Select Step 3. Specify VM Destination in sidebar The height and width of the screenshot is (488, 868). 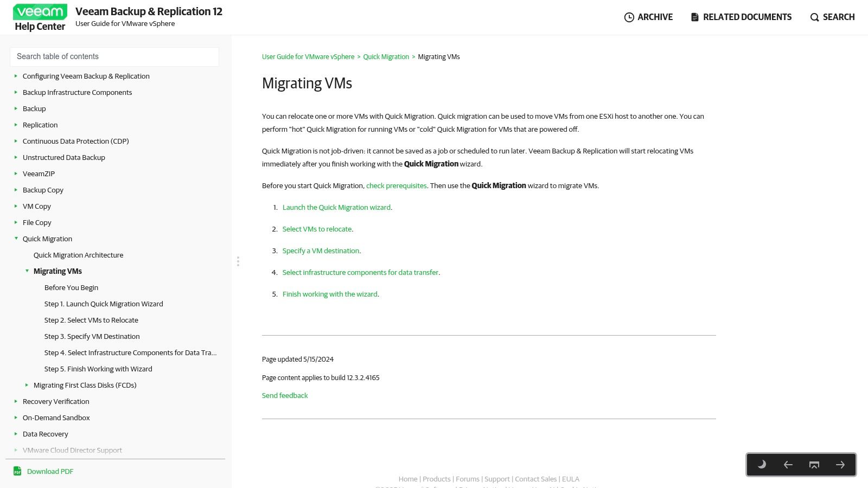tap(92, 336)
